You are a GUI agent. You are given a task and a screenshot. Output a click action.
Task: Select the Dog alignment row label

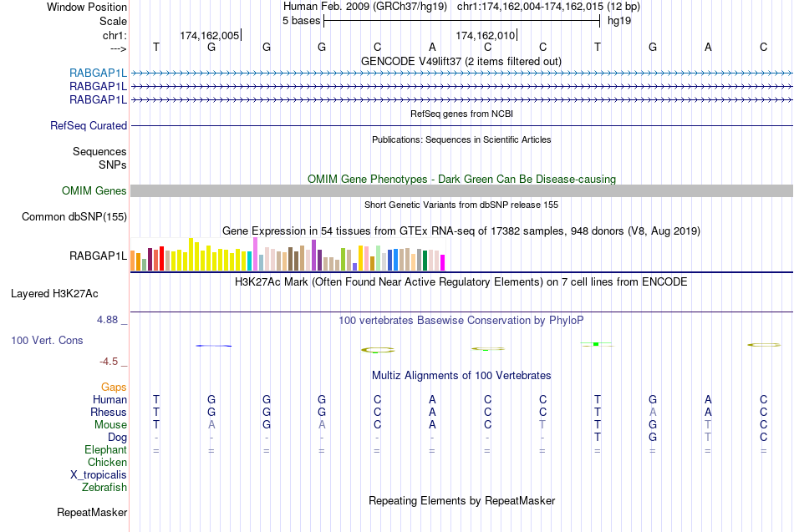(x=118, y=438)
